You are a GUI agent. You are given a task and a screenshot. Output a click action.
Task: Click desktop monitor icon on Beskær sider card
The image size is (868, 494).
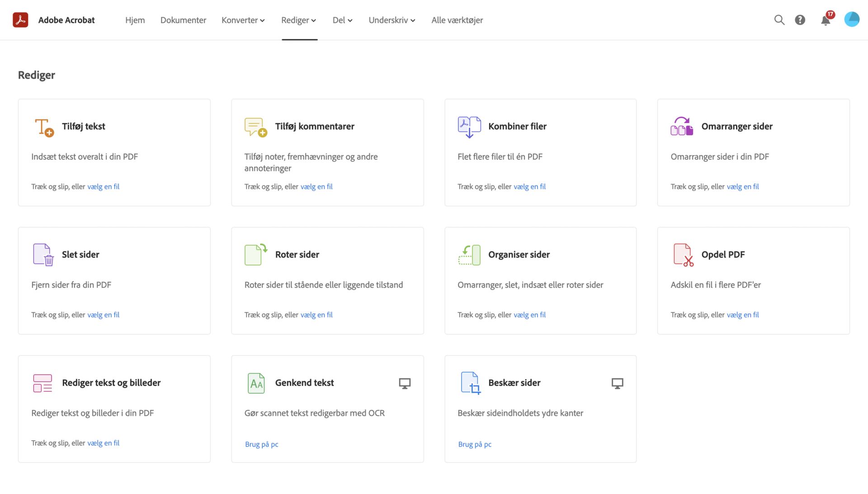(617, 384)
